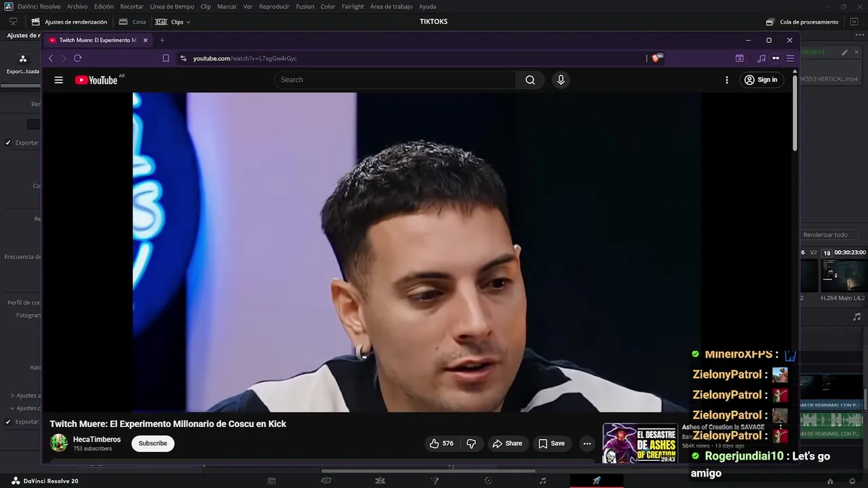The image size is (868, 488).
Task: Switch to the Fusion page icon
Action: tap(435, 481)
